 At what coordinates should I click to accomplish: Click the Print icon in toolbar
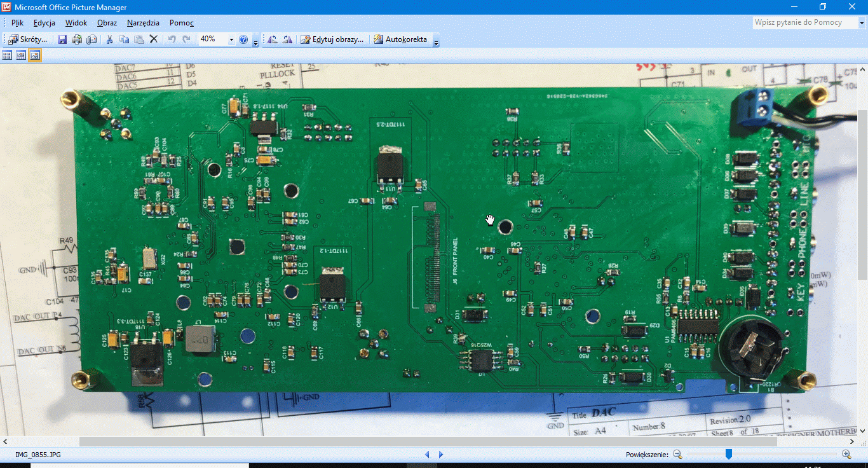point(77,39)
